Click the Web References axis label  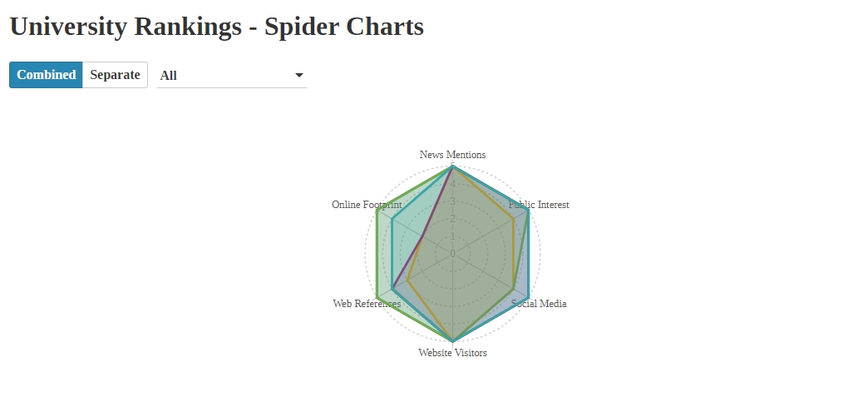(x=367, y=303)
